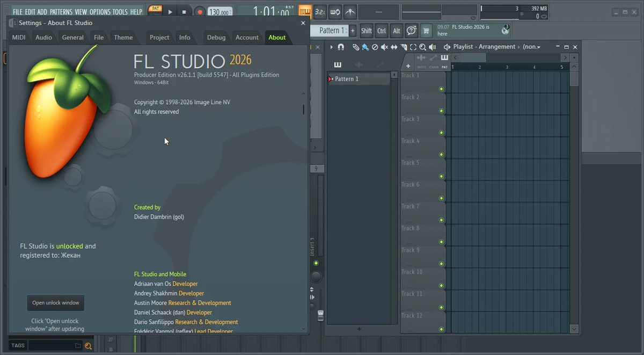The height and width of the screenshot is (355, 644).
Task: Switch to the Account tab
Action: [247, 38]
